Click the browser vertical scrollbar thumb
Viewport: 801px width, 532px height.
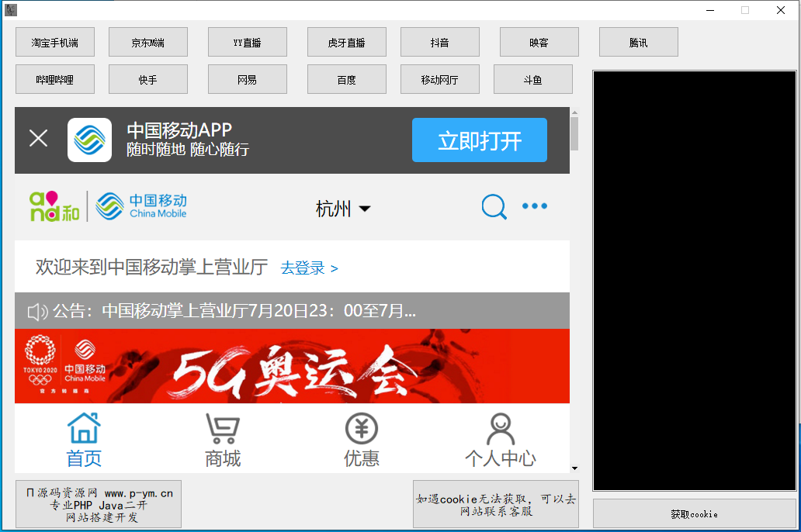coord(574,133)
